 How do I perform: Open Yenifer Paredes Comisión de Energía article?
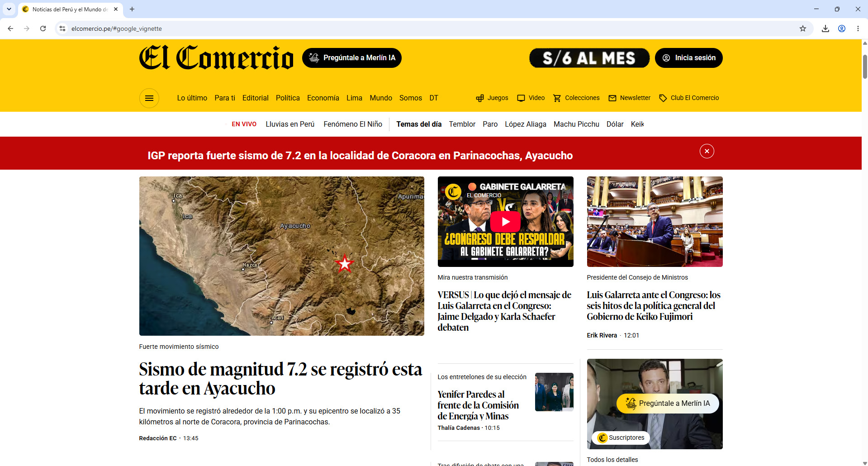(478, 405)
